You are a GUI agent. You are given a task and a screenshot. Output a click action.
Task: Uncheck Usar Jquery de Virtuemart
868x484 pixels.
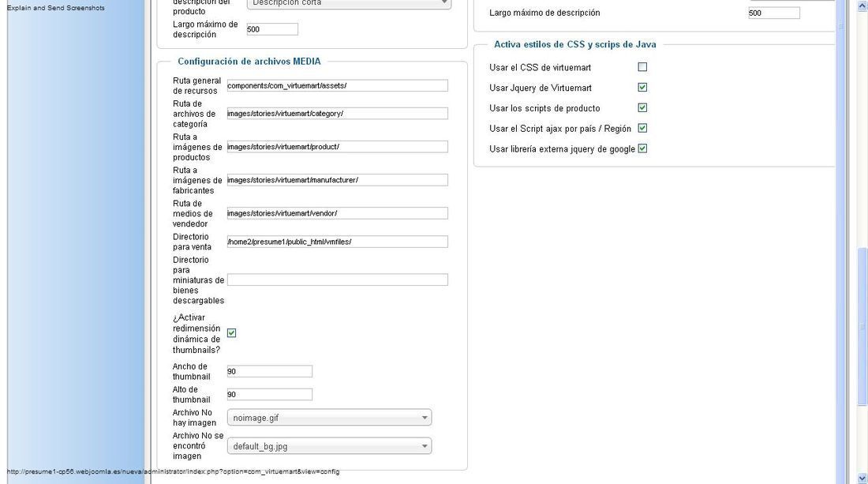(642, 88)
